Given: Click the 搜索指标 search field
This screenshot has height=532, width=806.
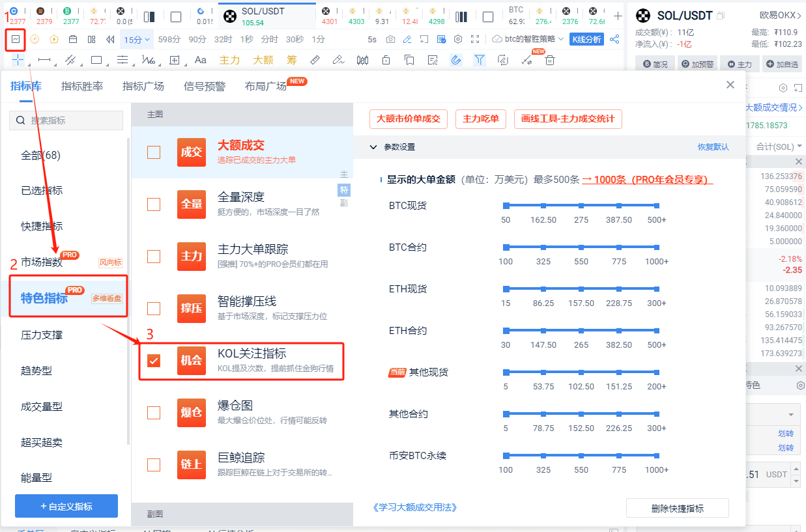Looking at the screenshot, I should click(66, 120).
